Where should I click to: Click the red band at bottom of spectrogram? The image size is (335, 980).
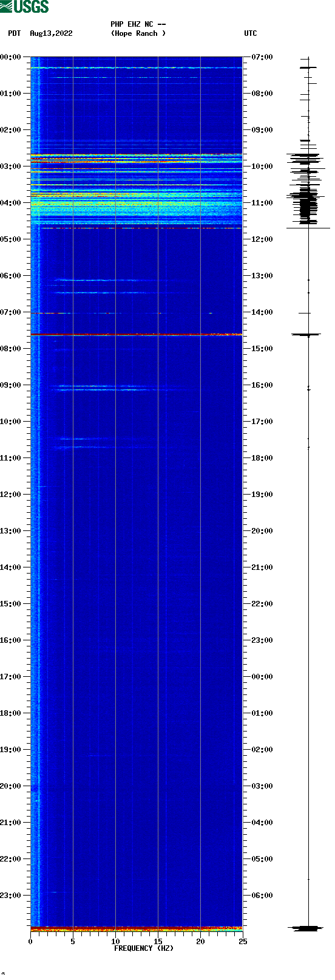point(137,929)
